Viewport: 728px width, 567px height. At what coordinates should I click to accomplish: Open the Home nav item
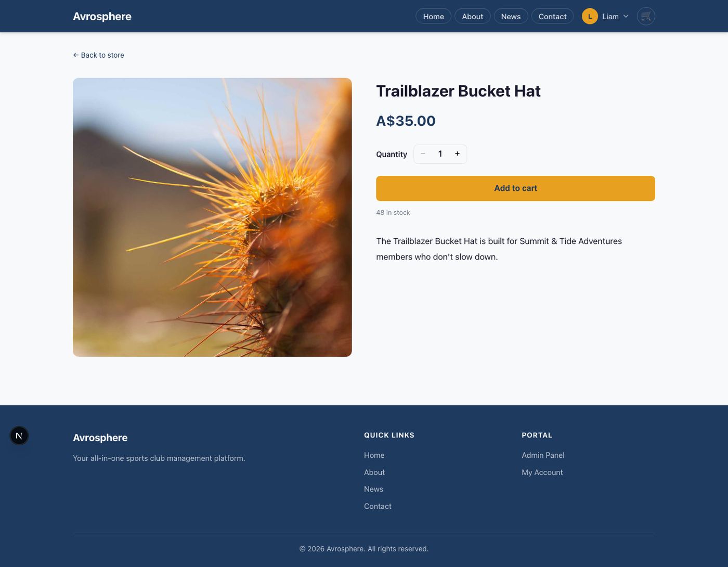point(433,16)
